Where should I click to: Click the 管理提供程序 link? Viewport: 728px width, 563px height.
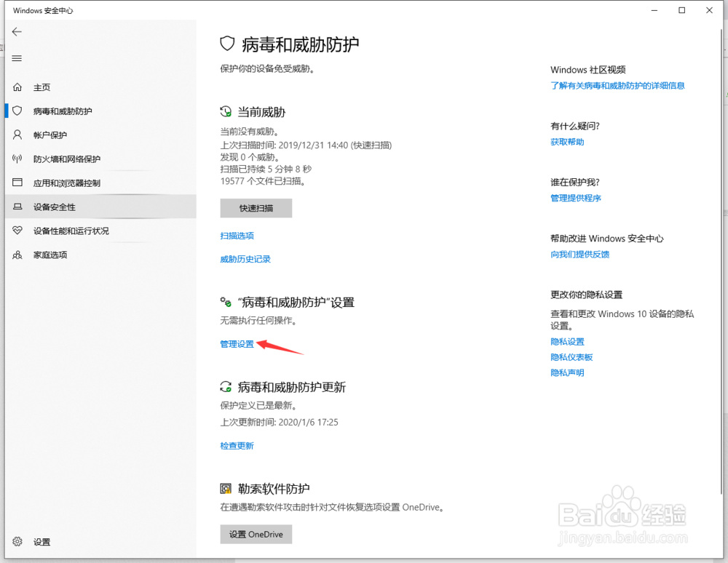pyautogui.click(x=576, y=198)
